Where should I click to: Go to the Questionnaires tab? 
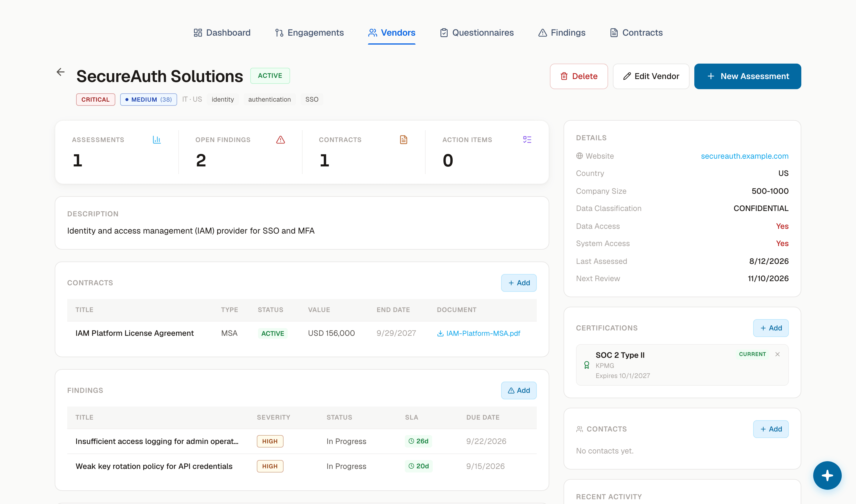(476, 33)
